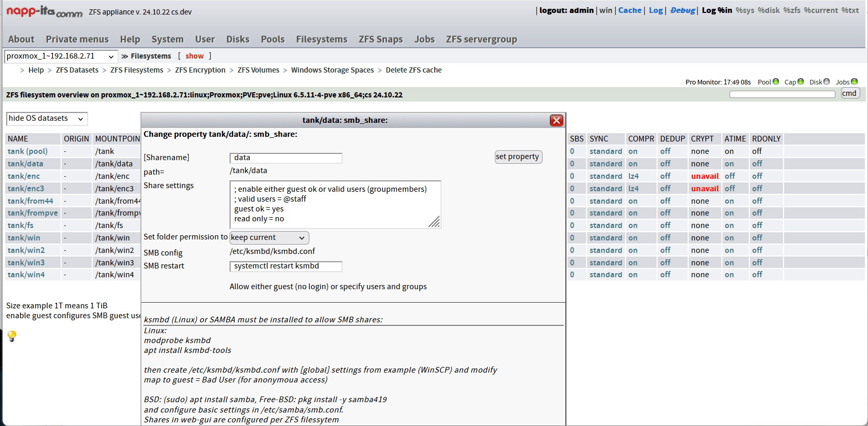Open the ZFS Filesystems submenu
Image resolution: width=868 pixels, height=426 pixels.
136,70
